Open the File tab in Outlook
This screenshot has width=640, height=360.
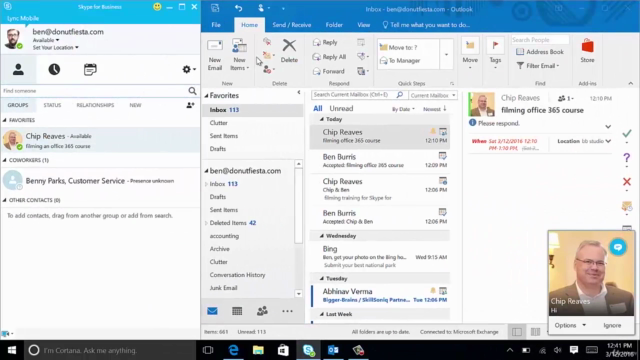pyautogui.click(x=216, y=25)
